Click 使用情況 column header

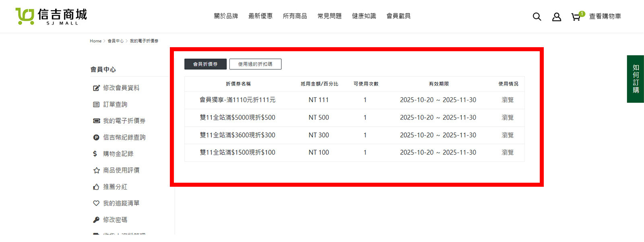pyautogui.click(x=508, y=84)
